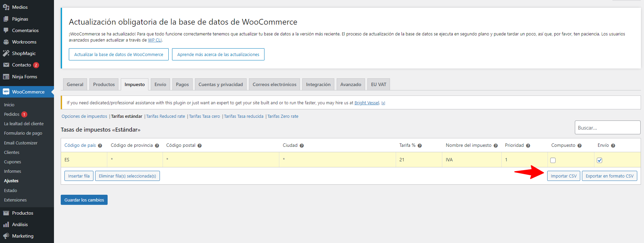This screenshot has width=644, height=243.
Task: Open Email Customizer submenu item
Action: point(21,143)
